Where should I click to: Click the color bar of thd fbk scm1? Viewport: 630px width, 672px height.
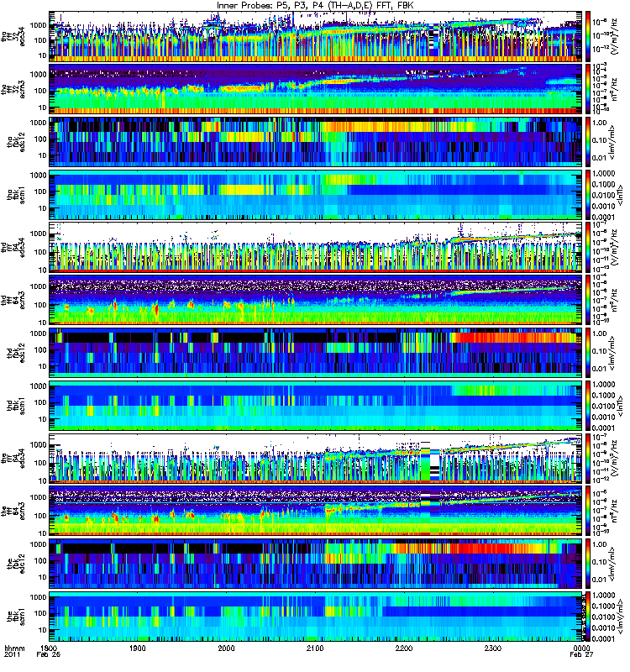587,406
